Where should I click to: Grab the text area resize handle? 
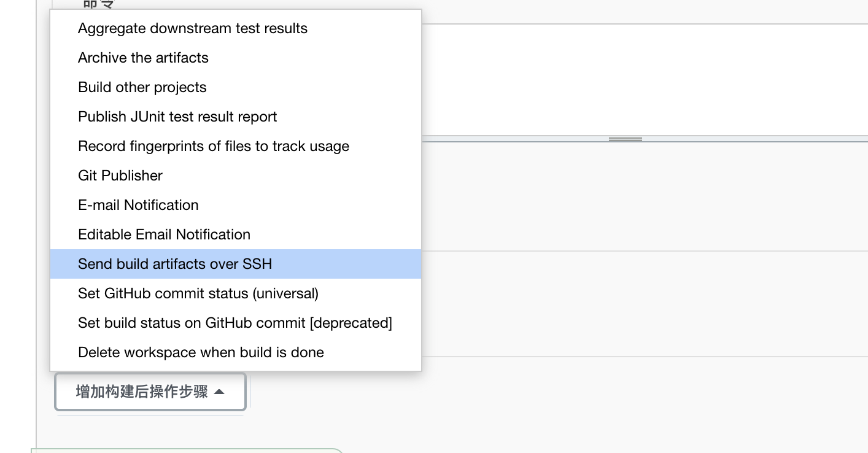coord(625,139)
